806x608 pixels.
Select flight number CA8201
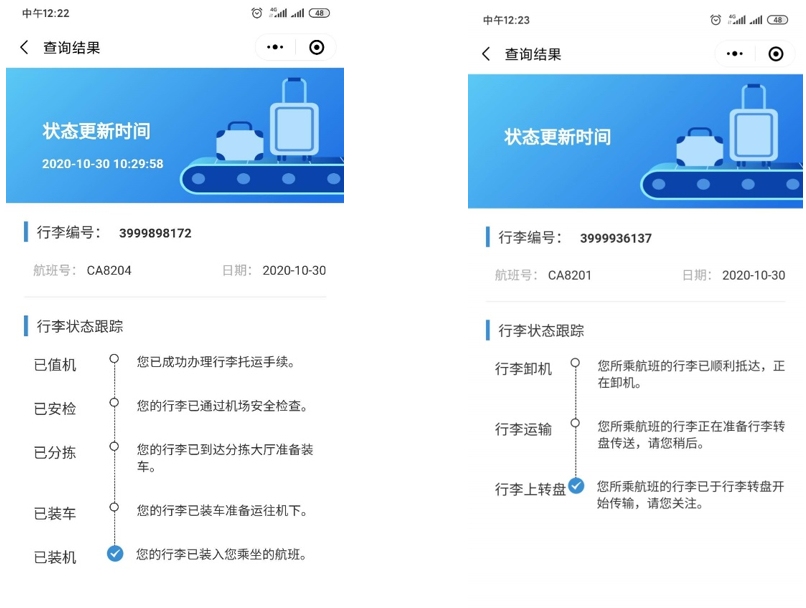pyautogui.click(x=570, y=275)
